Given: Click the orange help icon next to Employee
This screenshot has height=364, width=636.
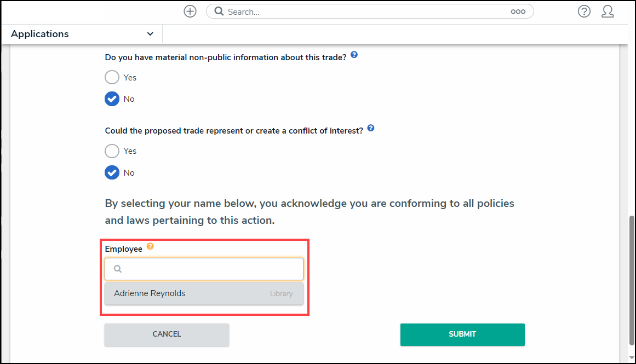Looking at the screenshot, I should (x=150, y=247).
